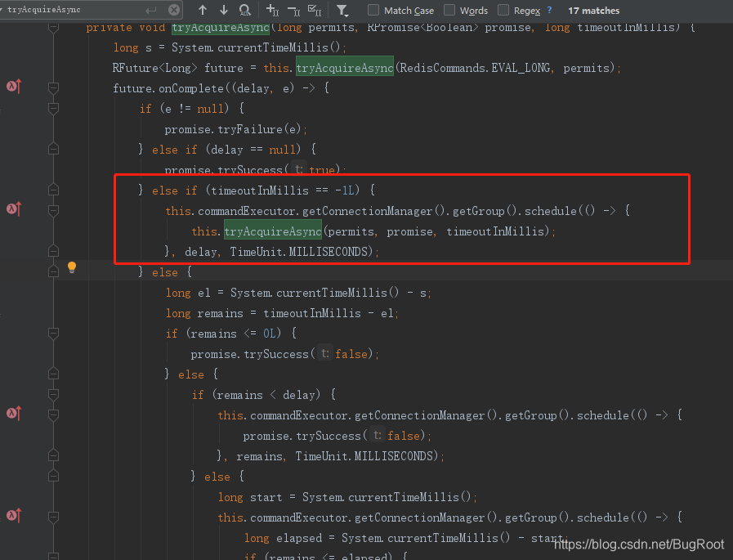The image size is (733, 560).
Task: Click highlighted tryAcquireAsync after RFuture future assignment
Action: (x=345, y=68)
